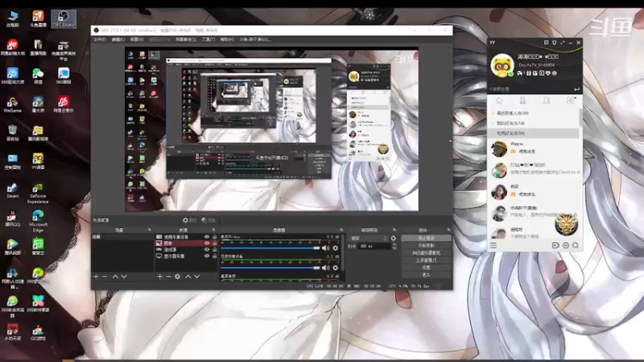The height and width of the screenshot is (362, 644).
Task: Pop out the Controls dock panel
Action: click(x=448, y=230)
